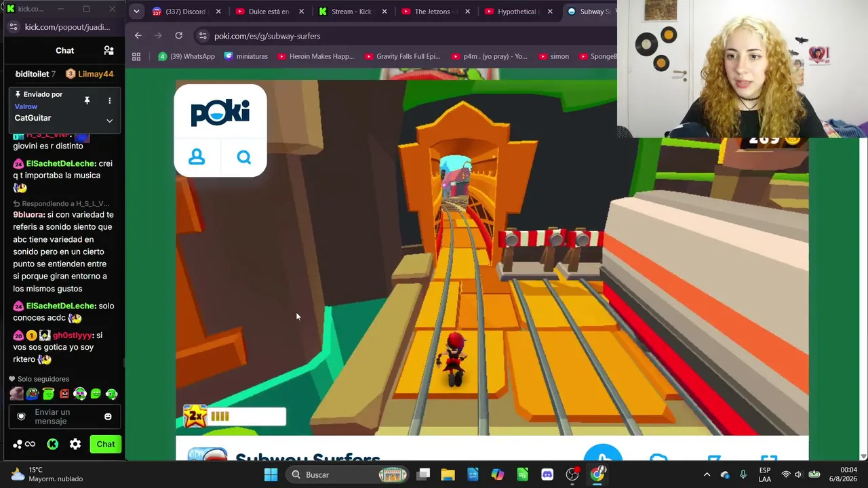Open the WhatsApp bookmark
The width and height of the screenshot is (868, 488).
point(186,56)
